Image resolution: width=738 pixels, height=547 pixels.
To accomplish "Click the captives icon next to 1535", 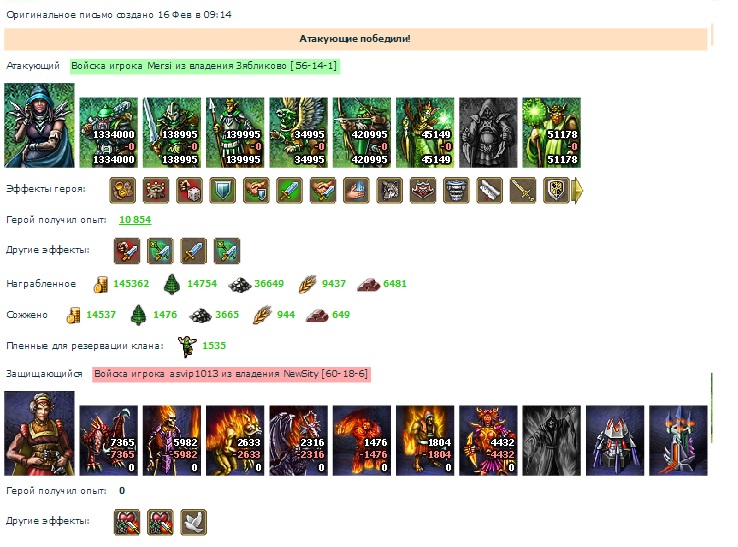I will point(187,346).
